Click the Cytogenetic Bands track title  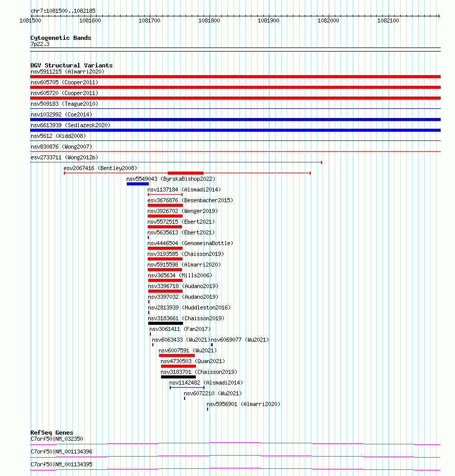pos(61,38)
